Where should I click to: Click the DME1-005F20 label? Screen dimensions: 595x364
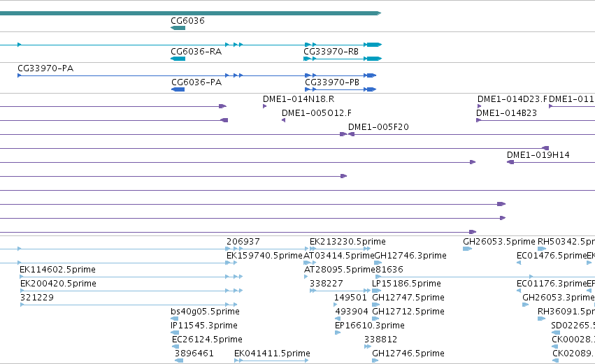[x=378, y=127]
